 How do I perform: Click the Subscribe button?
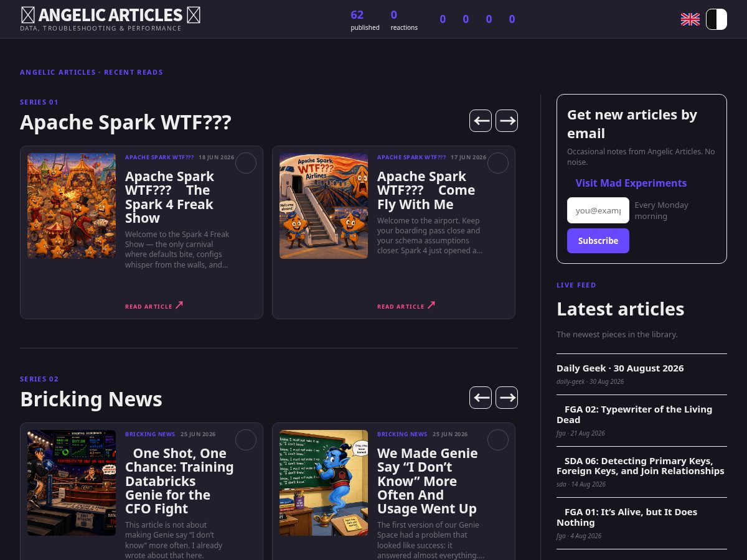(598, 241)
